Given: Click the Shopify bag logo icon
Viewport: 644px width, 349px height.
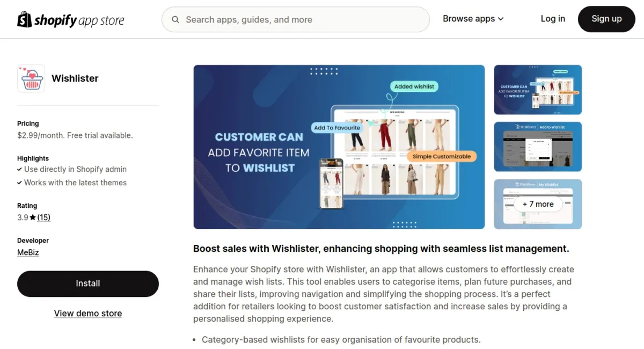Looking at the screenshot, I should [x=25, y=19].
